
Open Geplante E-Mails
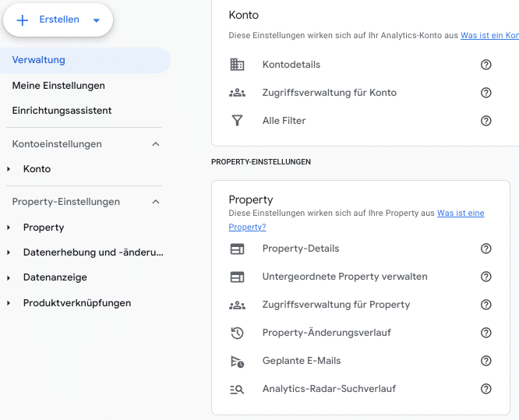(302, 361)
